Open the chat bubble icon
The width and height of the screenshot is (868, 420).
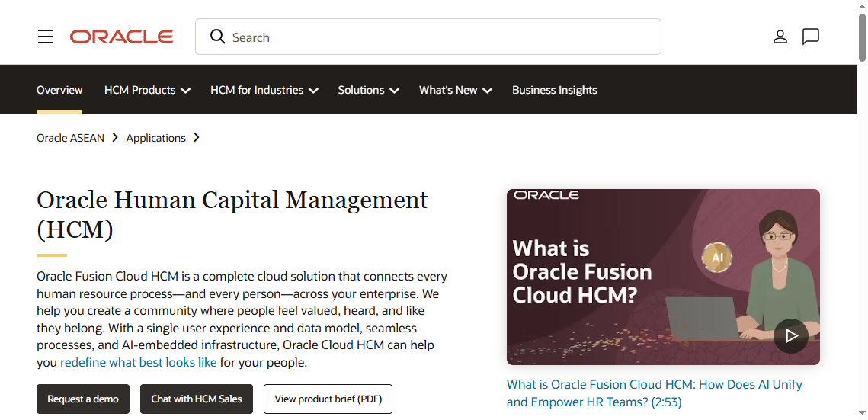(x=810, y=37)
